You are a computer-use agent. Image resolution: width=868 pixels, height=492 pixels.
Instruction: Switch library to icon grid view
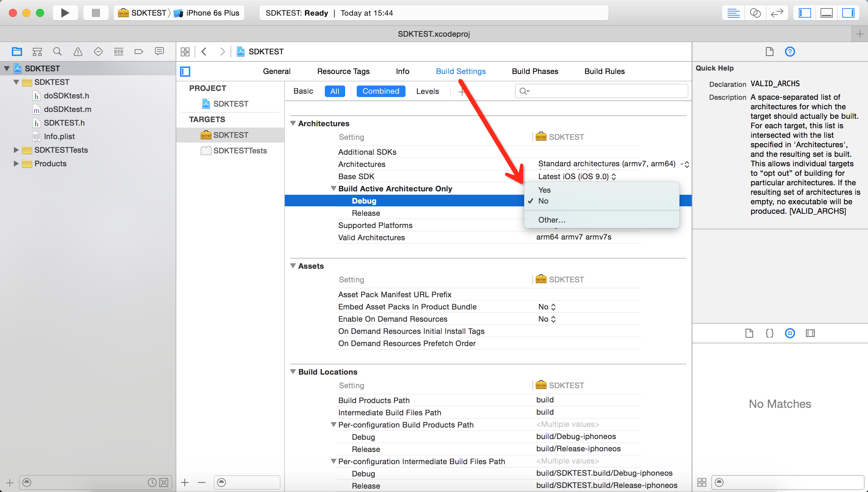(702, 482)
